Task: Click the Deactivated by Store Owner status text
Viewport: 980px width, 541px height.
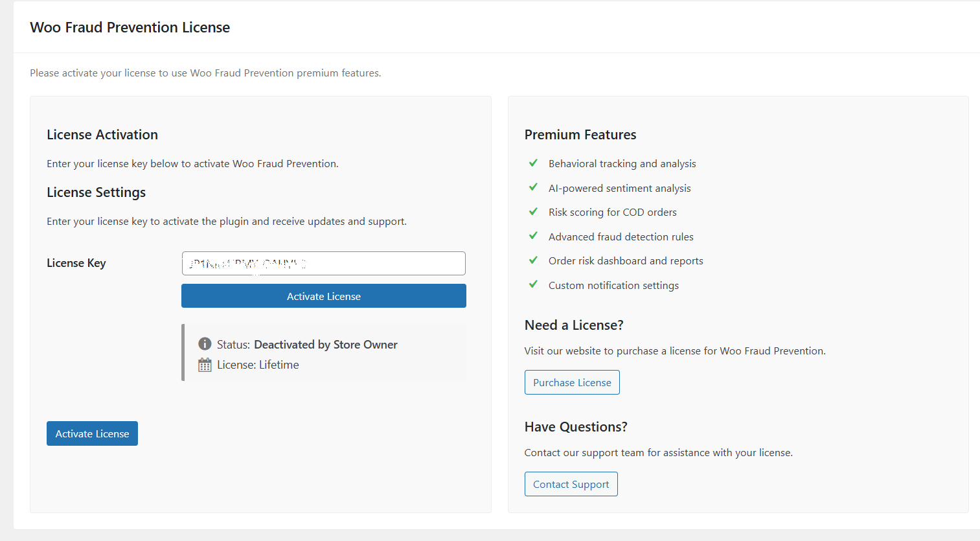Action: 325,344
